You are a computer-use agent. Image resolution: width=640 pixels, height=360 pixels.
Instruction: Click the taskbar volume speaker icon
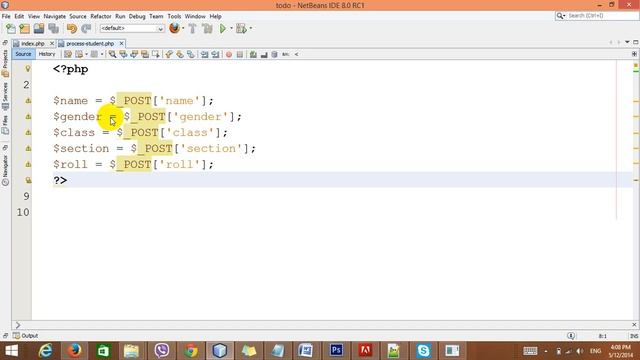tap(580, 351)
